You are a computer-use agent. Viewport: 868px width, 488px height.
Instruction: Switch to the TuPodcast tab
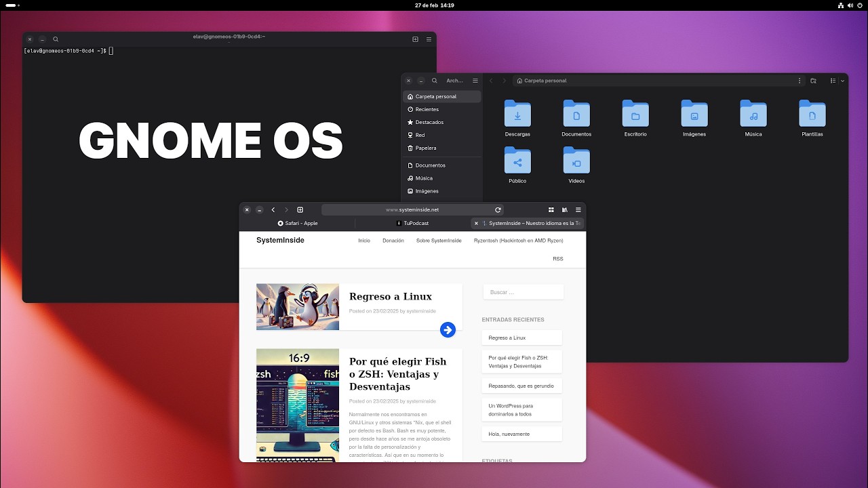tap(412, 223)
